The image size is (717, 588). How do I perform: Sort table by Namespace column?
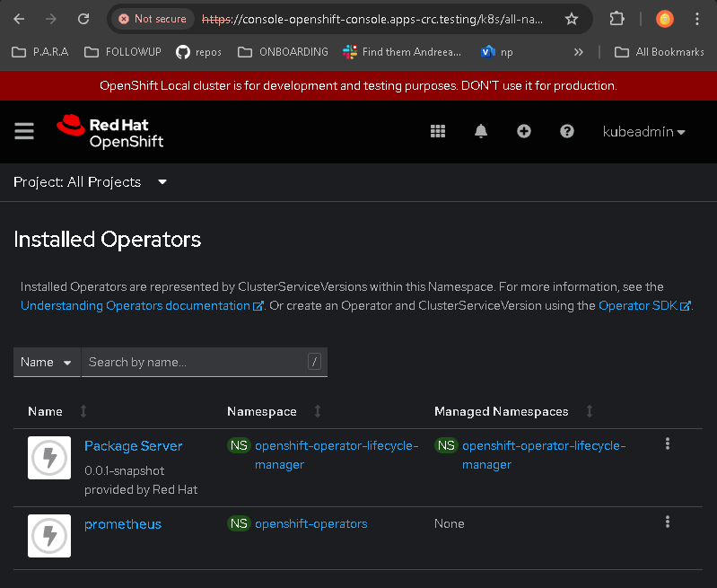[318, 411]
